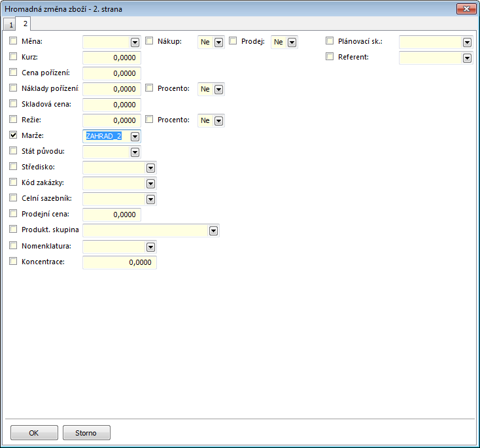
Task: Select tab 2
Action: coord(24,24)
